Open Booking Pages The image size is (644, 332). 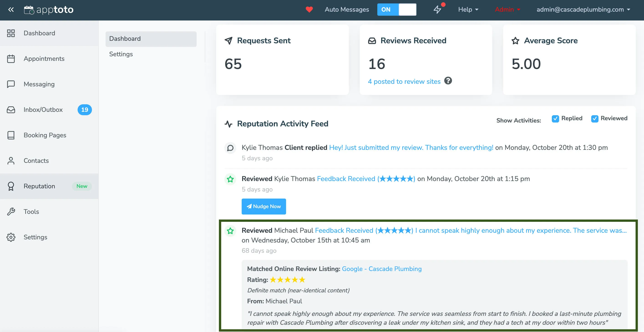45,135
